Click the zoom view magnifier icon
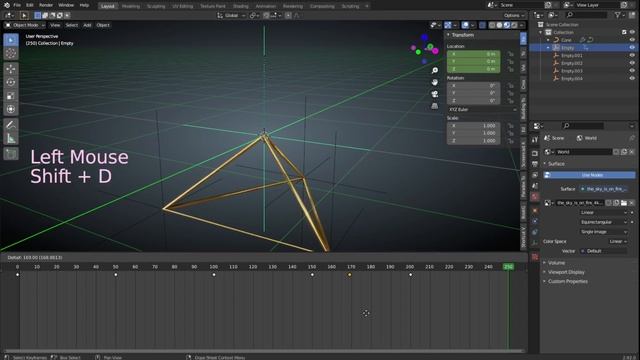Image resolution: width=640 pixels, height=360 pixels. (435, 71)
